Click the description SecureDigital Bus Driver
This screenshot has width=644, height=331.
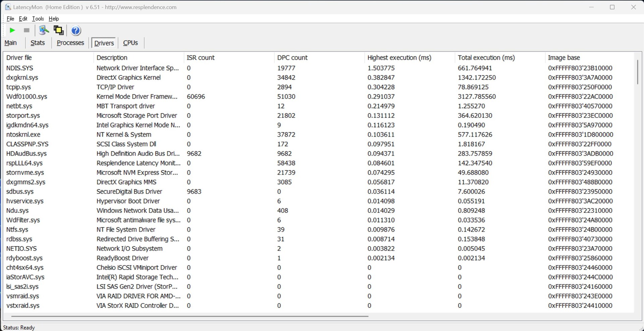tap(129, 192)
